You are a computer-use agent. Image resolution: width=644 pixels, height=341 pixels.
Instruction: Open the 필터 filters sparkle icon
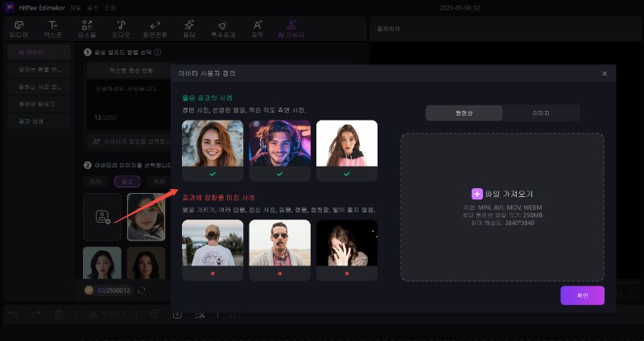[x=189, y=25]
